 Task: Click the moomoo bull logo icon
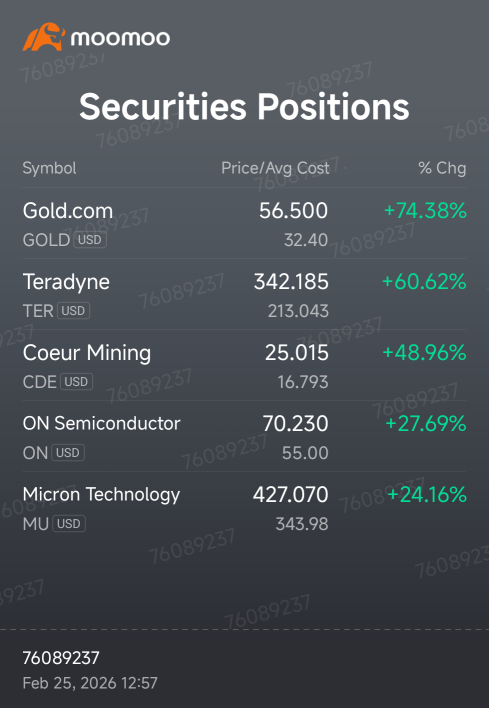44,37
